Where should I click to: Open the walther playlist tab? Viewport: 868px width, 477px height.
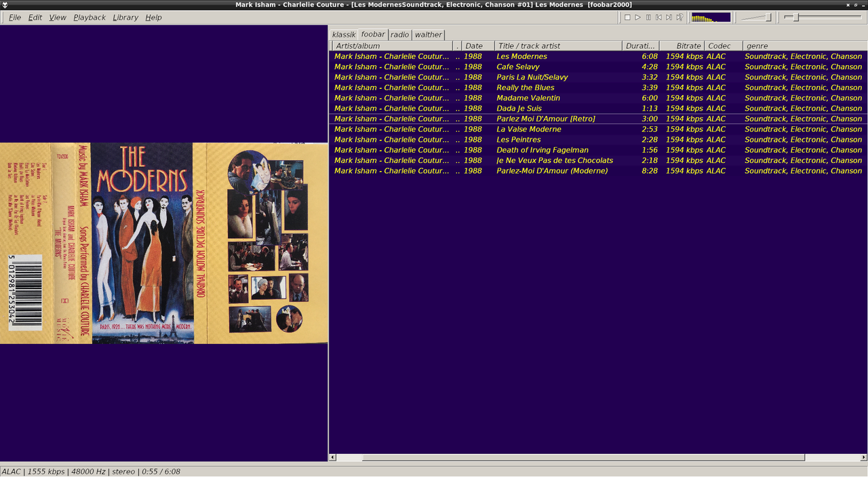click(428, 35)
